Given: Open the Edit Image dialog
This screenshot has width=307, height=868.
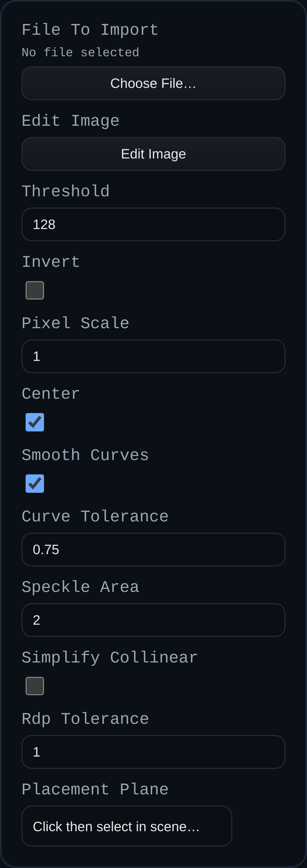Looking at the screenshot, I should point(153,154).
